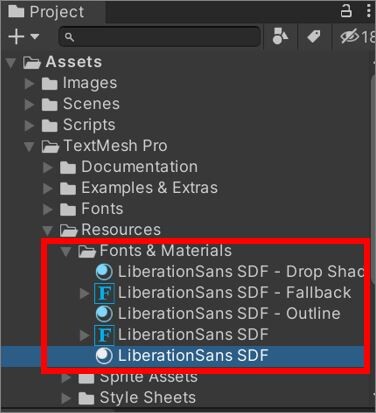This screenshot has height=413, width=376.
Task: Open the Project panel three-dot menu
Action: [369, 11]
